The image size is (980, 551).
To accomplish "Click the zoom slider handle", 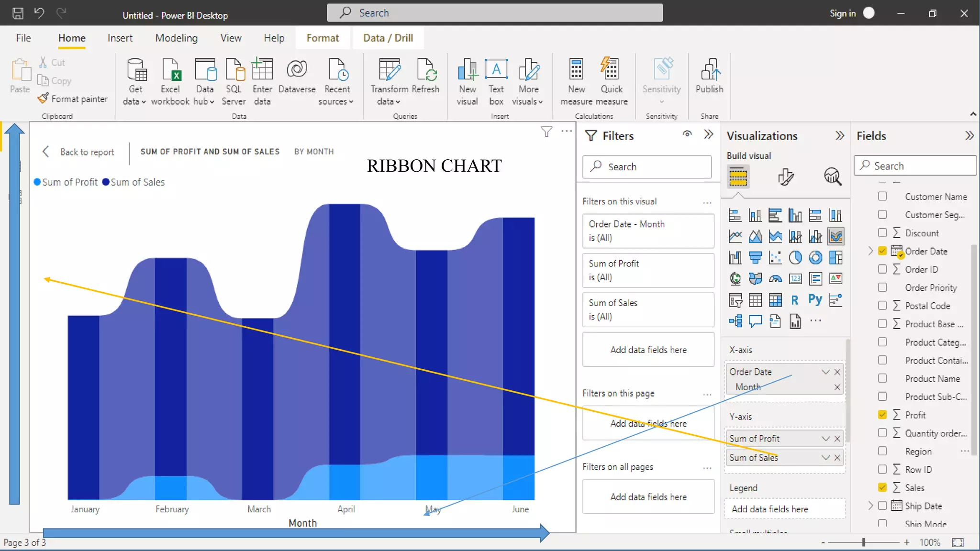I will [x=864, y=542].
